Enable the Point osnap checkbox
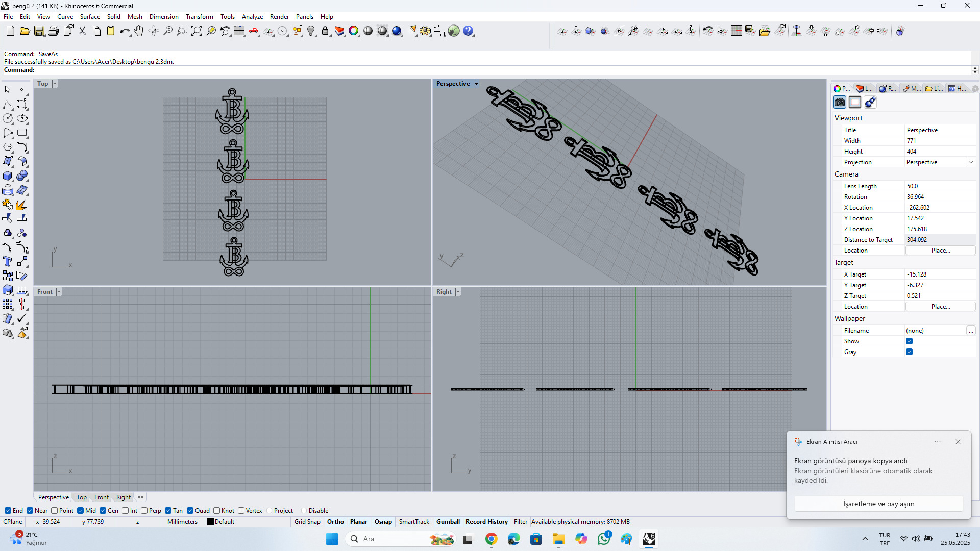Screen dimensions: 980x551 coord(55,511)
